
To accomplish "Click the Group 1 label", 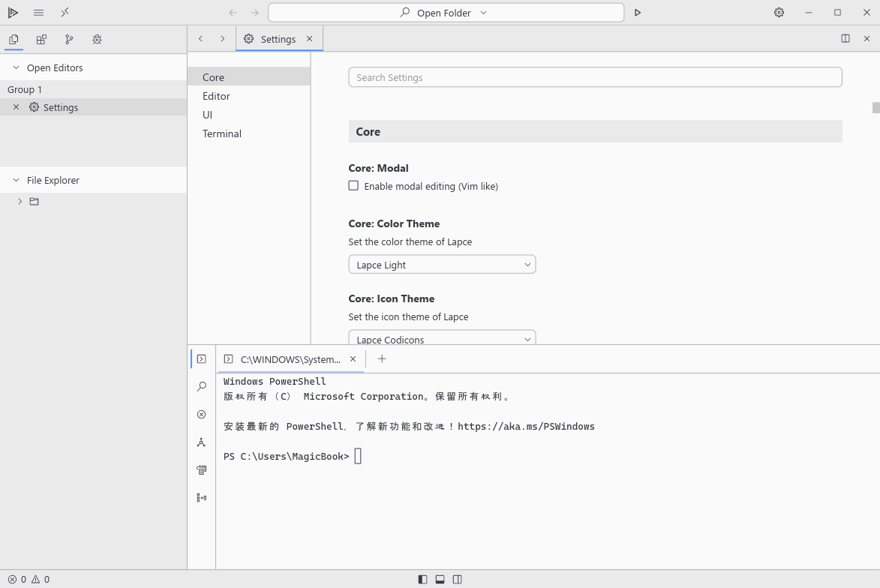I will pos(24,89).
